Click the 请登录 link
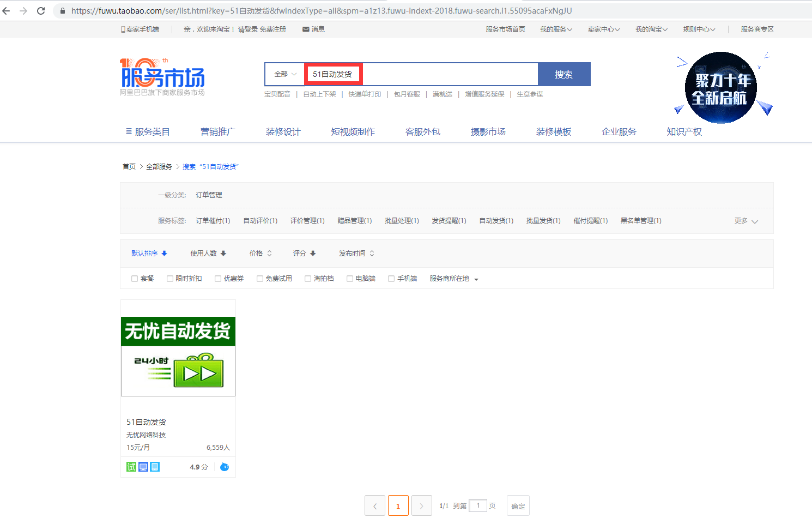 pyautogui.click(x=248, y=29)
